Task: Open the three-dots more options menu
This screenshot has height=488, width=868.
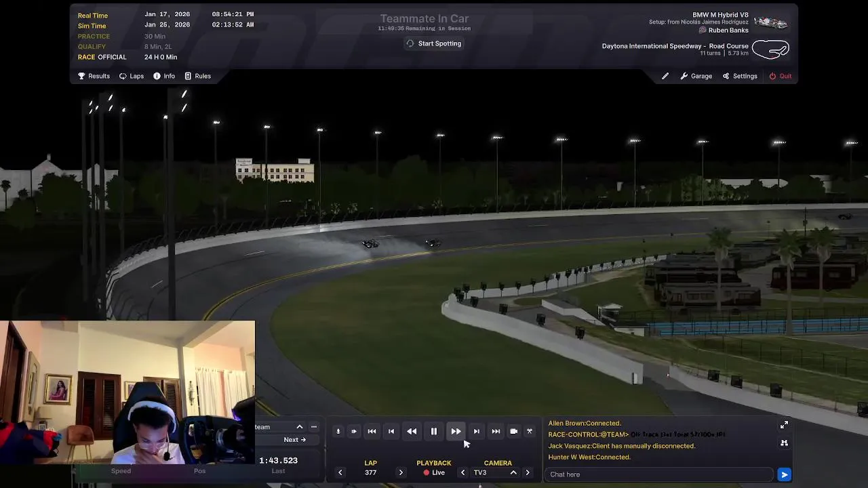Action: [314, 426]
